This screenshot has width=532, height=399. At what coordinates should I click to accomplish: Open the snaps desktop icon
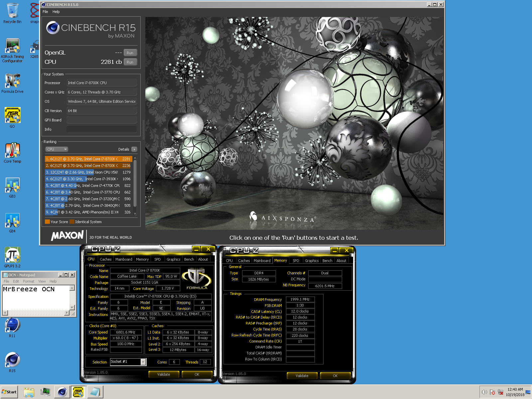[x=34, y=13]
